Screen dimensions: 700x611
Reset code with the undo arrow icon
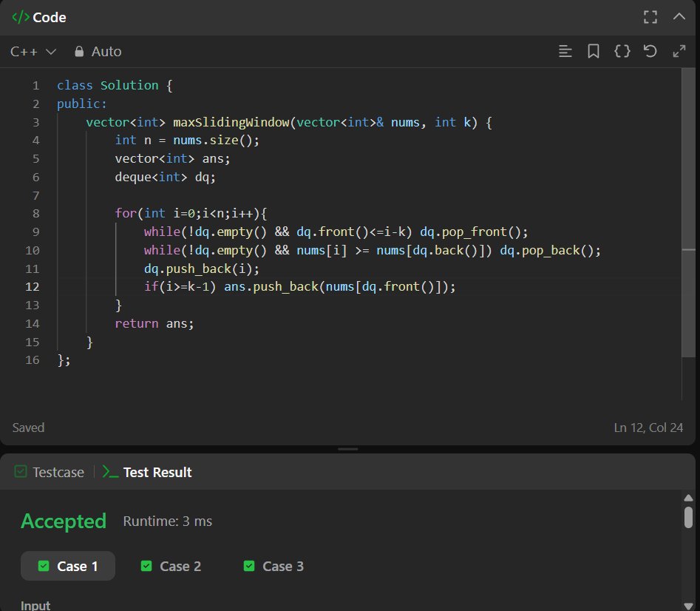pos(650,52)
